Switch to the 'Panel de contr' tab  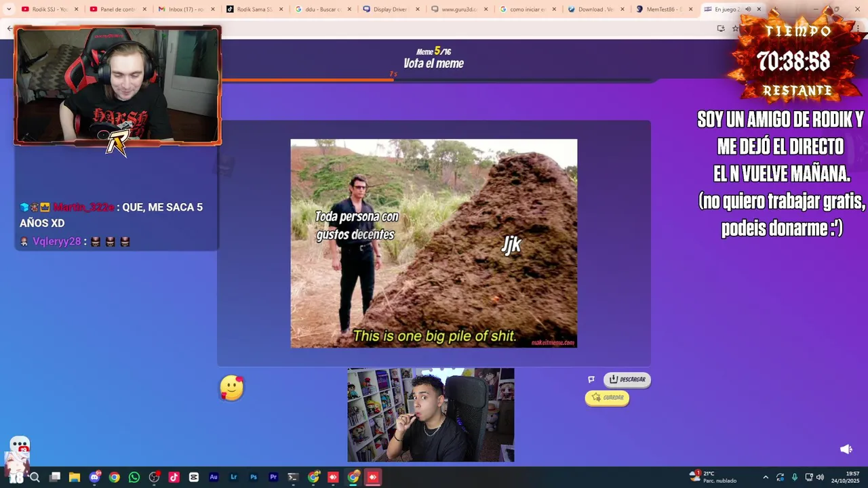click(x=117, y=9)
